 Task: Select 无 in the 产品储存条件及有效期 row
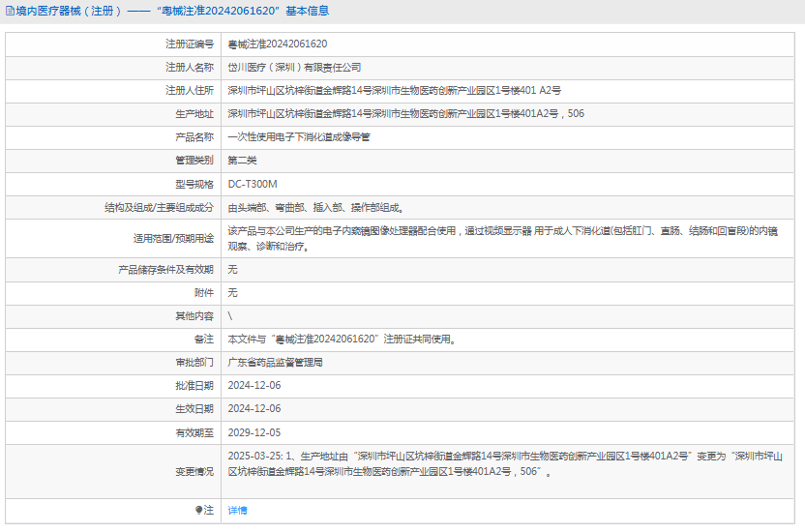pos(232,269)
